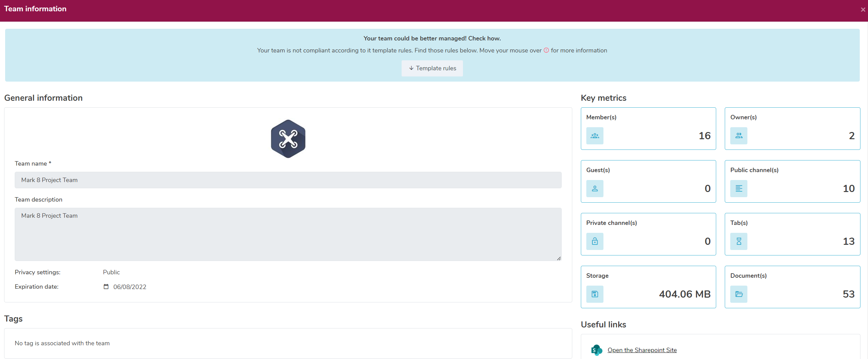
Task: Click the Public channels list icon
Action: 738,189
